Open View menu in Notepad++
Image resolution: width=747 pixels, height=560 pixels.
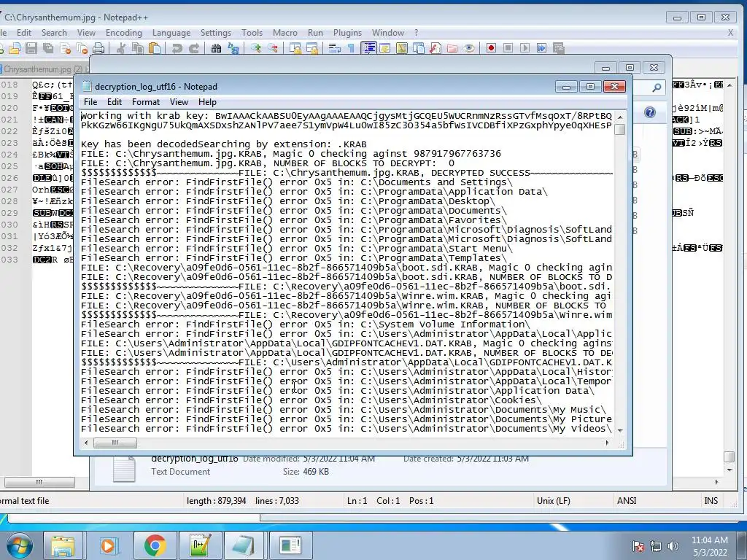click(86, 33)
